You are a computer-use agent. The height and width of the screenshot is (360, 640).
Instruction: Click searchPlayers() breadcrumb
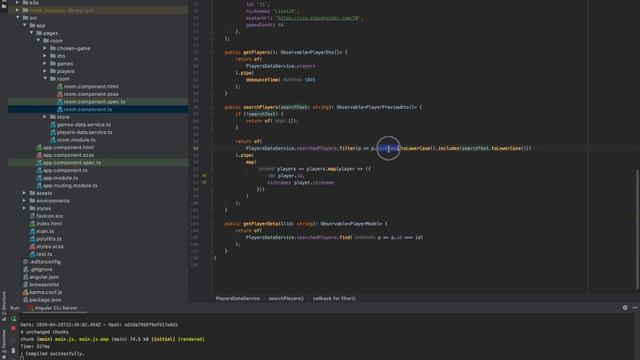pos(286,299)
